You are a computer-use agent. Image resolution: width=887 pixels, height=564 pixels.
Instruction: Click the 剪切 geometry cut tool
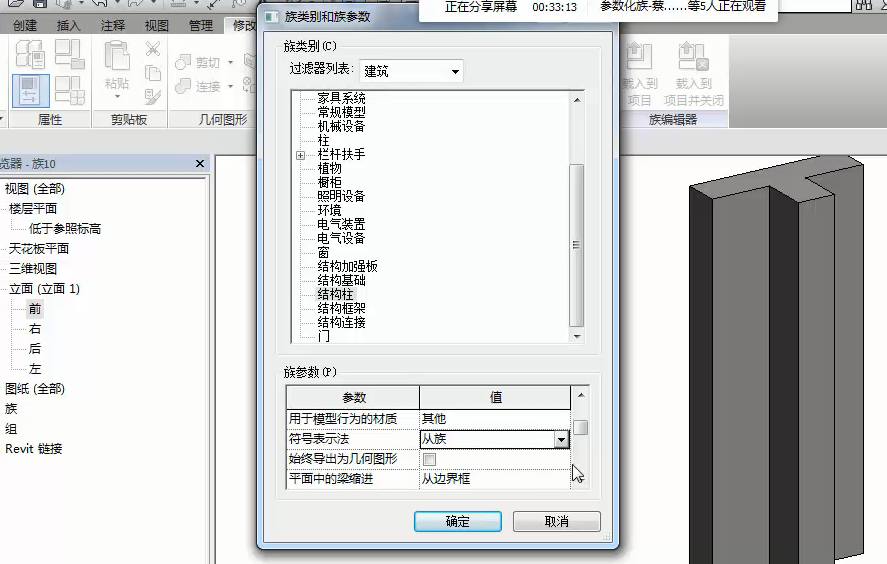coord(197,62)
